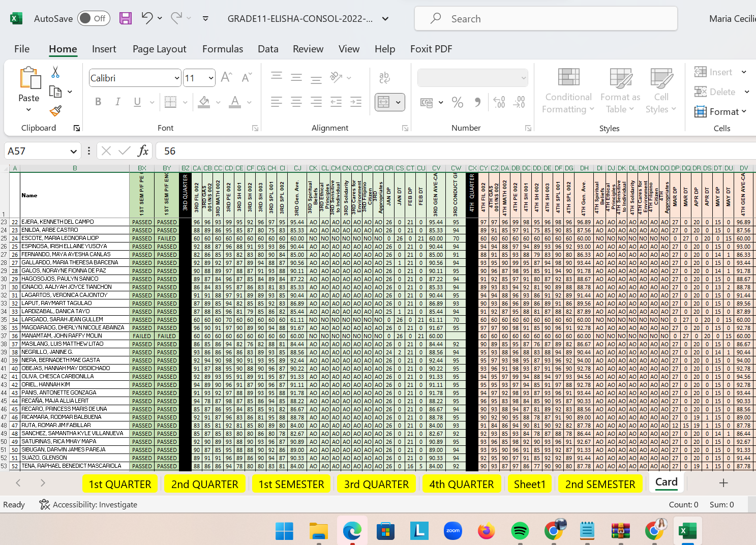Open the Font name dropdown
This screenshot has width=756, height=545.
click(177, 78)
